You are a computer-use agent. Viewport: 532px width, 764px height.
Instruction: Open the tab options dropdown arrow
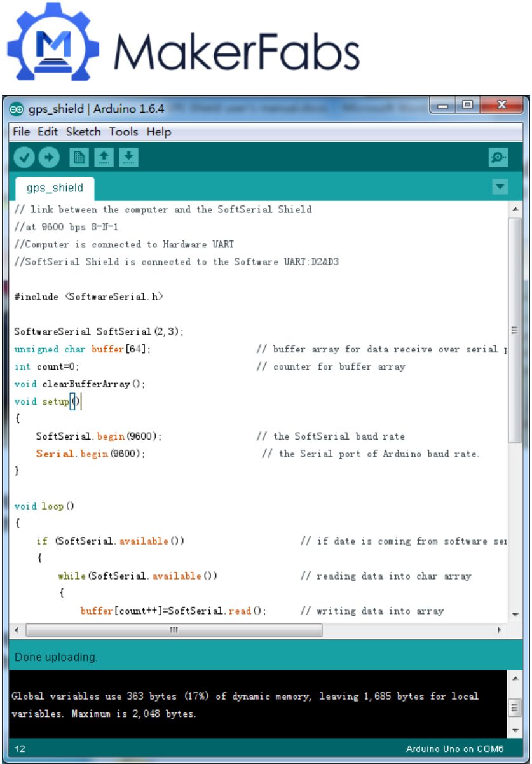point(500,186)
